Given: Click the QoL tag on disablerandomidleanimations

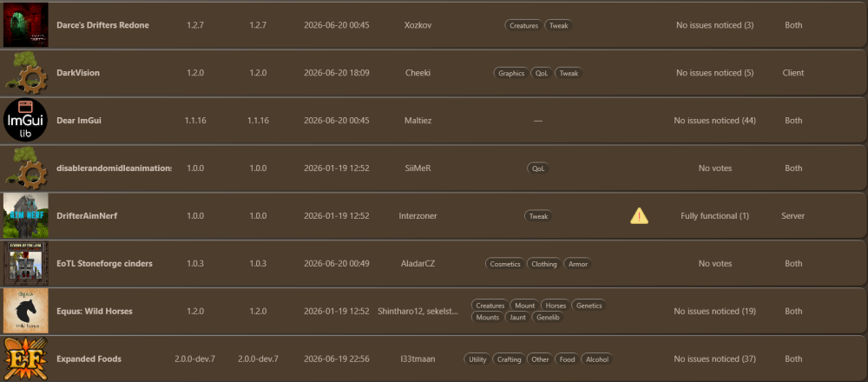Looking at the screenshot, I should click(x=538, y=168).
